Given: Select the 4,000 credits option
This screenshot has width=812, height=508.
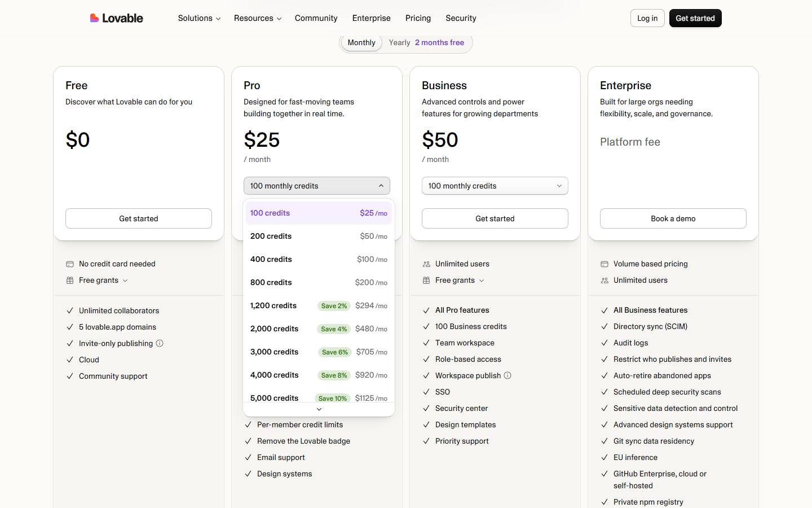Looking at the screenshot, I should click(x=319, y=375).
